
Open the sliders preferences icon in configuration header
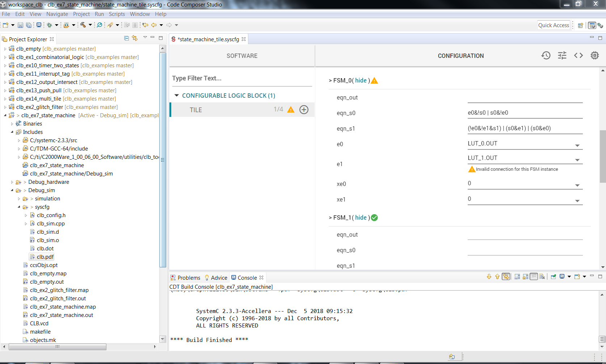point(562,55)
